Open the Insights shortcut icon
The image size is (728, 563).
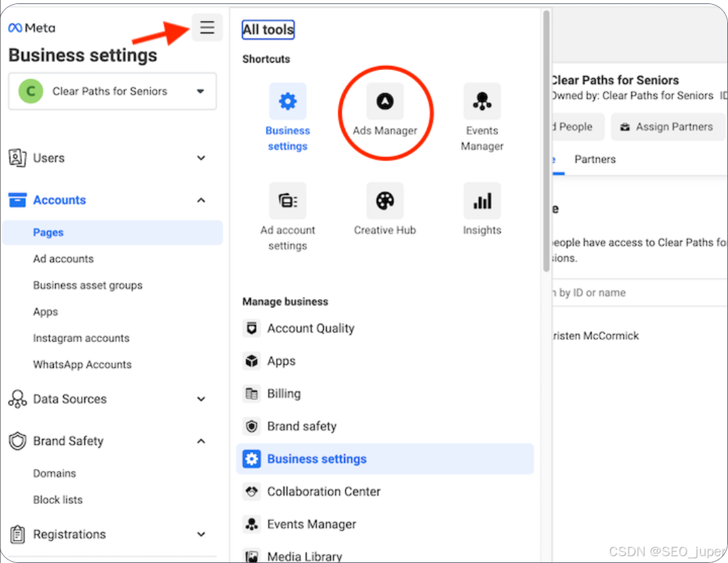[x=482, y=201]
